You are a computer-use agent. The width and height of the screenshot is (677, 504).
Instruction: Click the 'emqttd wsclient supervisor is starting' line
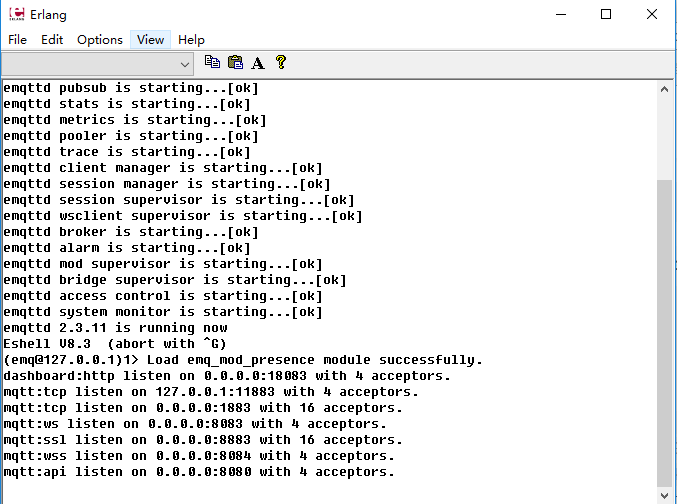click(183, 216)
